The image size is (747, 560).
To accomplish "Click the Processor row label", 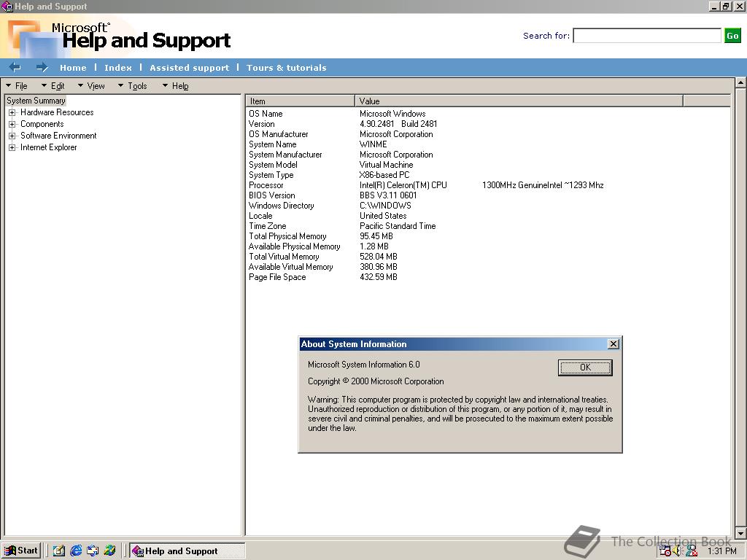I will tap(266, 185).
